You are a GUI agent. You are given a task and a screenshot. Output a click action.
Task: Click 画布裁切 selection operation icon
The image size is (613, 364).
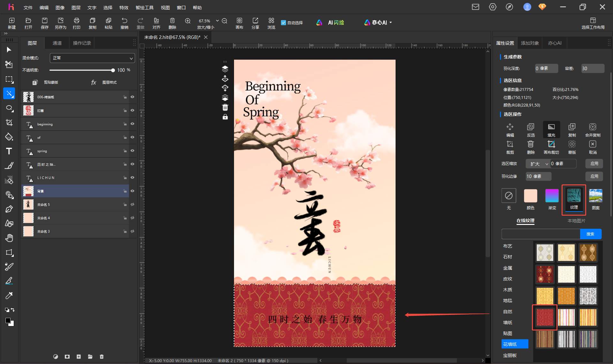coord(551,147)
